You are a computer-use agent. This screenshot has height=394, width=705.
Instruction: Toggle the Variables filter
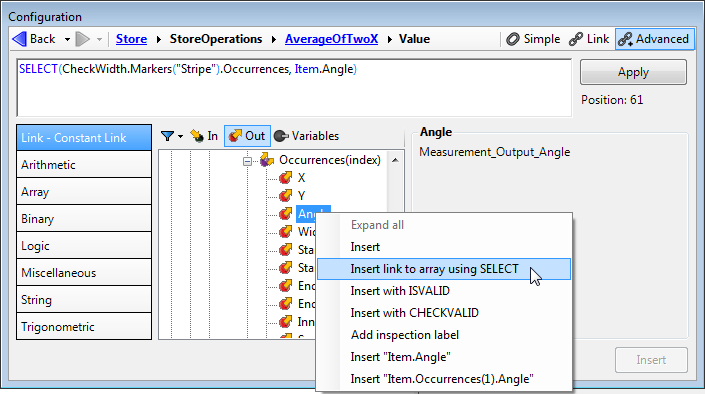coord(306,136)
